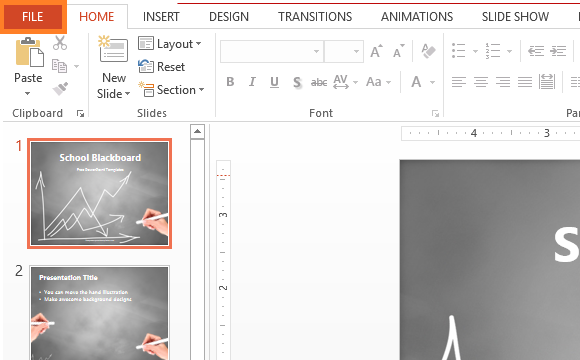Click the Paste button
Viewport: 580px width, 360px height.
28,67
